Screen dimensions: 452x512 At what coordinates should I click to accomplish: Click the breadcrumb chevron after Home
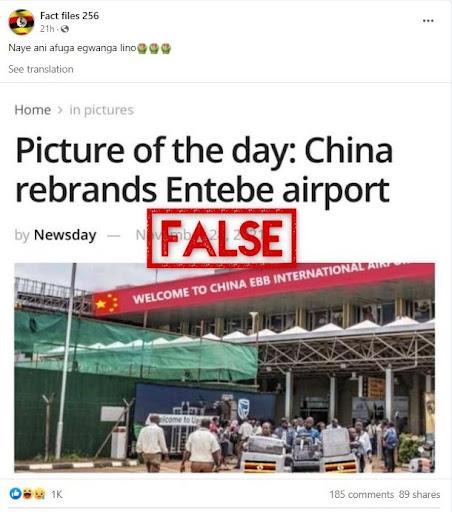click(60, 110)
